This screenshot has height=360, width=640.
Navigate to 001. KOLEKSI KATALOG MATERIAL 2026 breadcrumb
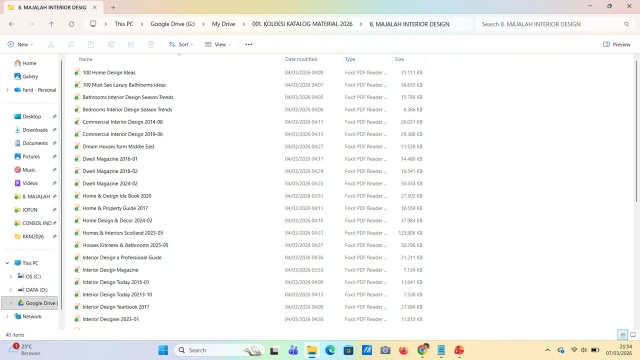coord(302,24)
